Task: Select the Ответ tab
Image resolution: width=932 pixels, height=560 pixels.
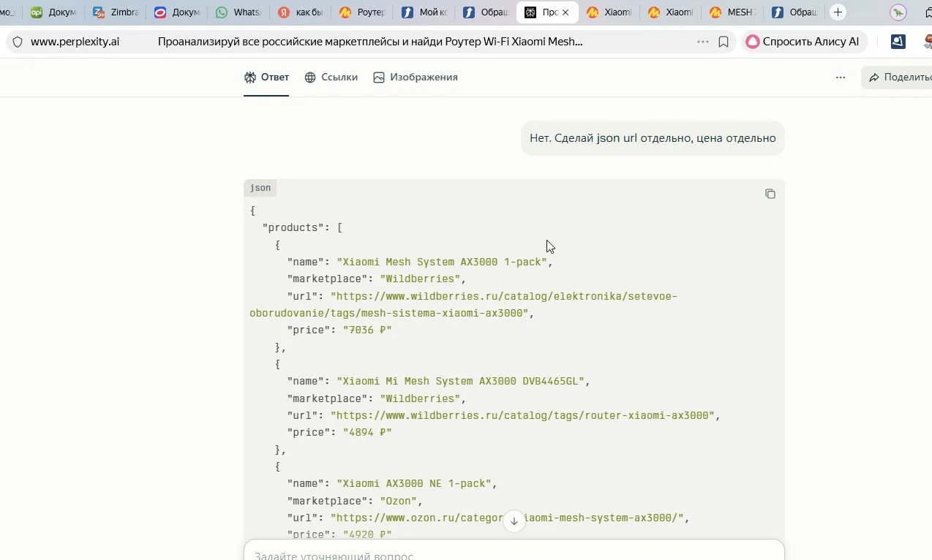Action: 266,77
